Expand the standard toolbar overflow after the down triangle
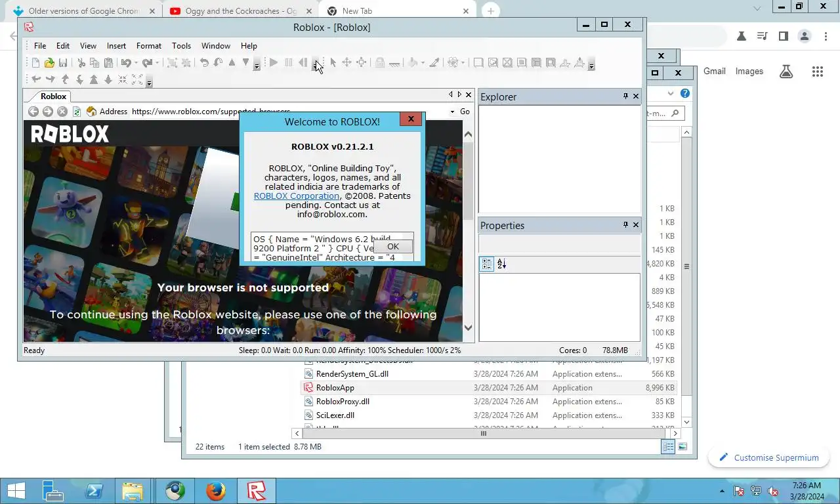The image size is (840, 504). [x=257, y=64]
